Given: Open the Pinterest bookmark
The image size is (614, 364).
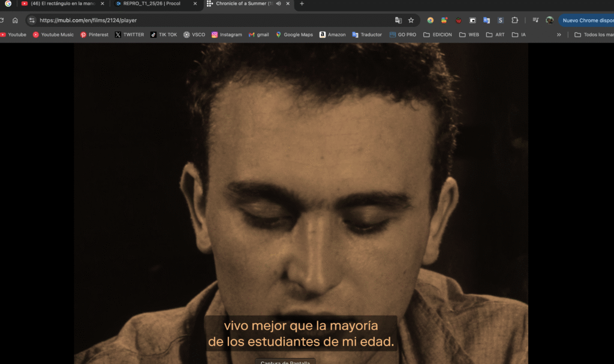Looking at the screenshot, I should (x=95, y=35).
